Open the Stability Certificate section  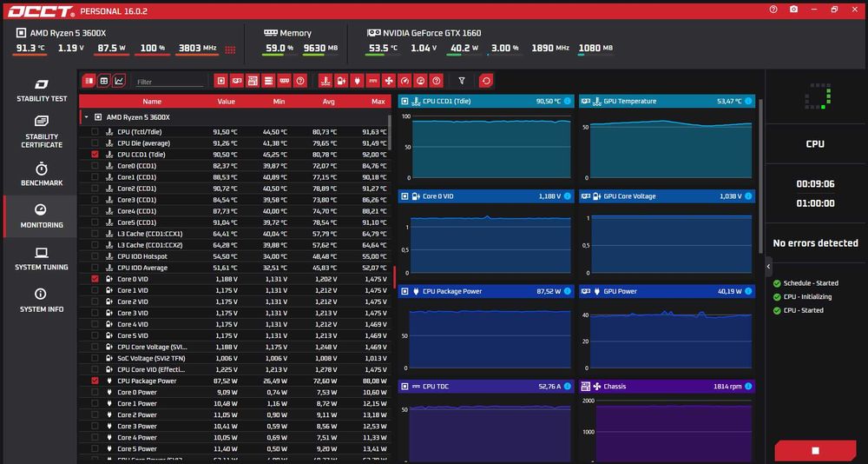pos(42,132)
